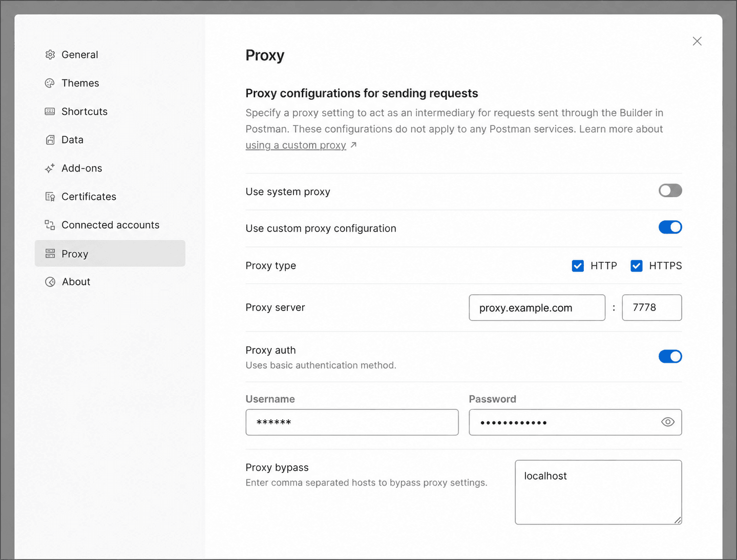Close the settings dialog

(697, 41)
